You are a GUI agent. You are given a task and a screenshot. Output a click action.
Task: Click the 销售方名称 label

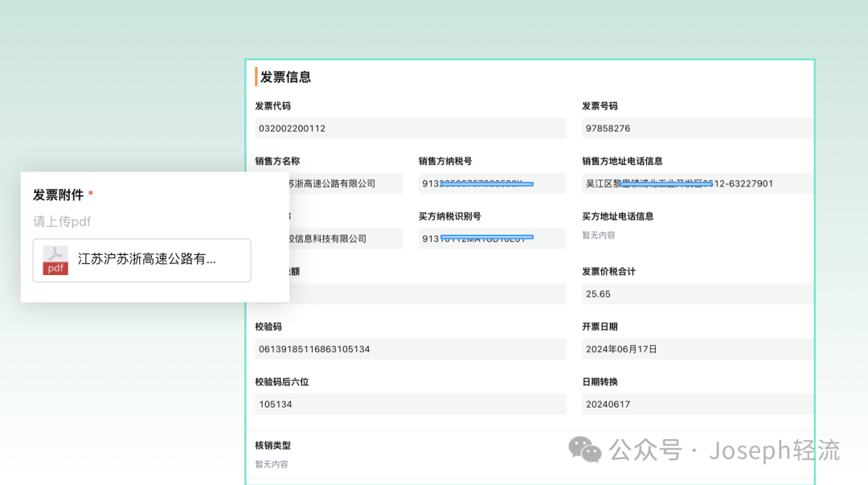[277, 162]
